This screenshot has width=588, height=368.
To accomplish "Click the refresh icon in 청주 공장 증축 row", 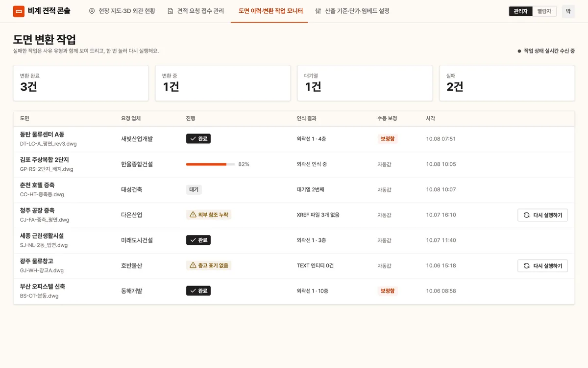I will pos(526,215).
